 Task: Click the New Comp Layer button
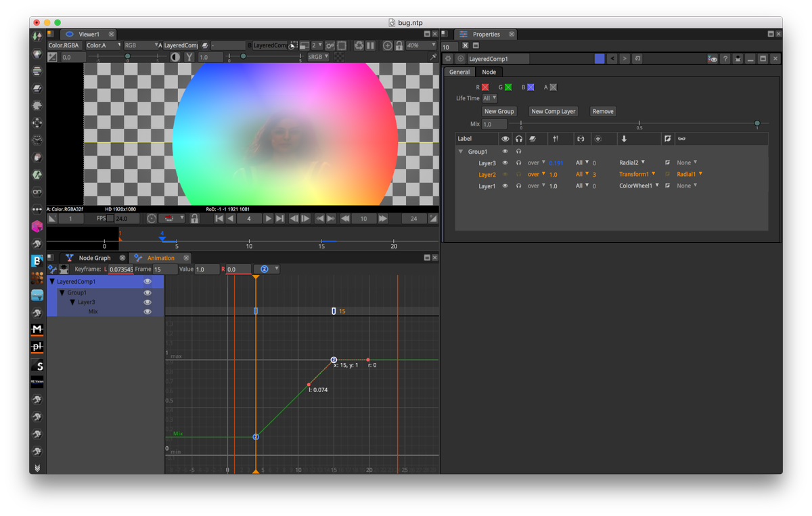(553, 111)
